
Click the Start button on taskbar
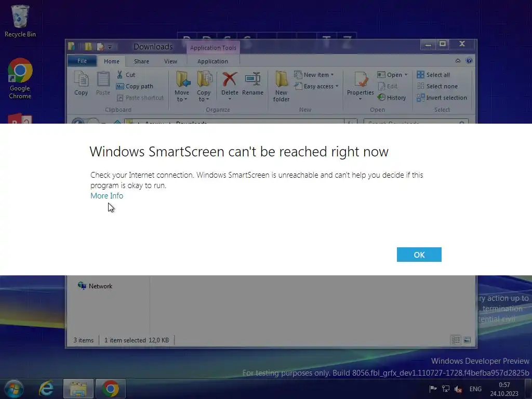pyautogui.click(x=14, y=389)
